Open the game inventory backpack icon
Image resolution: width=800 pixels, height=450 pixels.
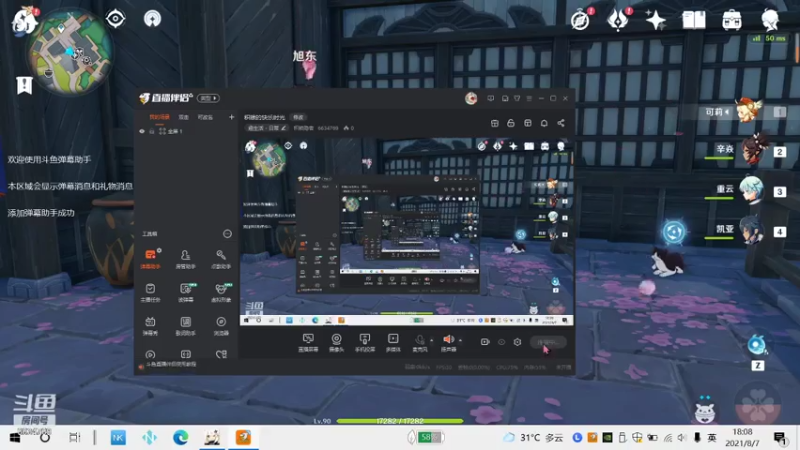[x=732, y=20]
